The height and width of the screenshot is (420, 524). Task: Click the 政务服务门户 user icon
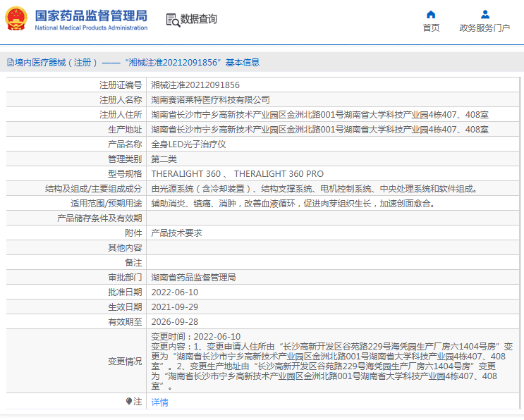pos(485,14)
